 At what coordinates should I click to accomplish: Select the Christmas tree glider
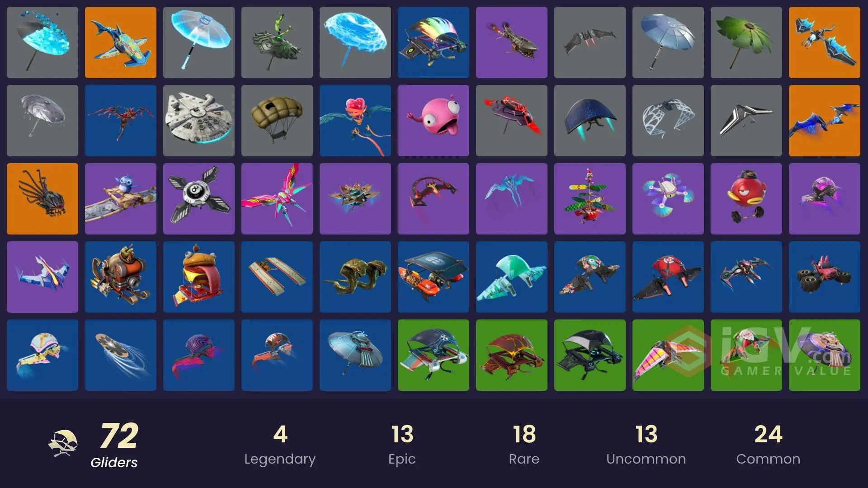click(x=590, y=199)
